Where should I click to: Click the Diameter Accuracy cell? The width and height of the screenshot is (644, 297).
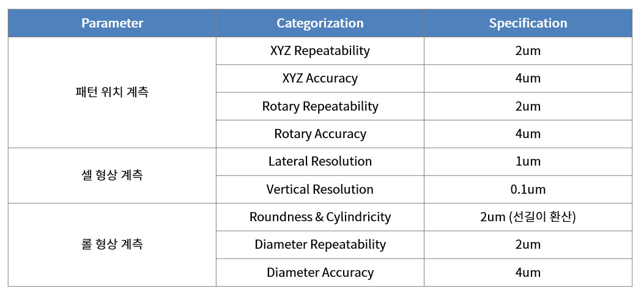[320, 273]
